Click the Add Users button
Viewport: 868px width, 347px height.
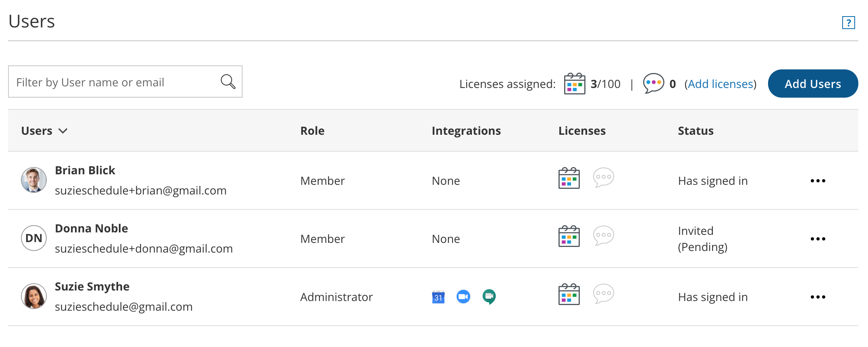[812, 84]
